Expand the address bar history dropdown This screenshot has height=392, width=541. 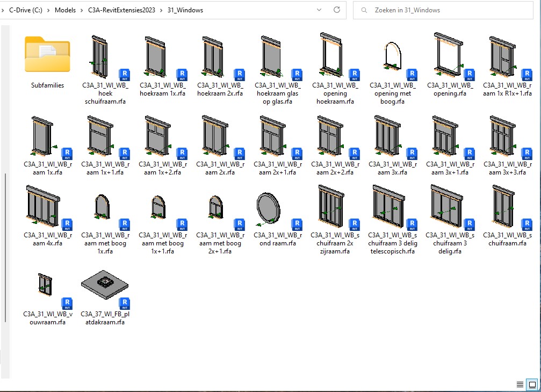click(320, 10)
